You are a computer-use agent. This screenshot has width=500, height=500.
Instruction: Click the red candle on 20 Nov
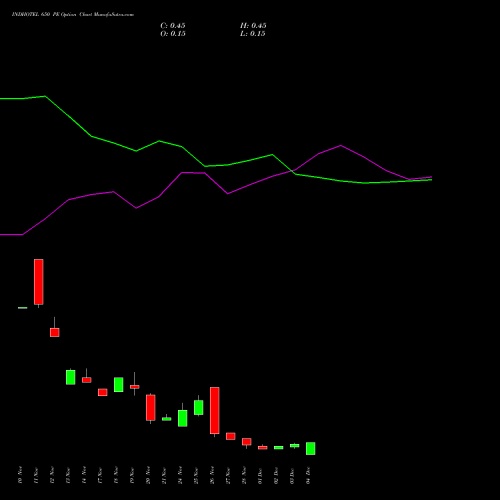point(151,408)
